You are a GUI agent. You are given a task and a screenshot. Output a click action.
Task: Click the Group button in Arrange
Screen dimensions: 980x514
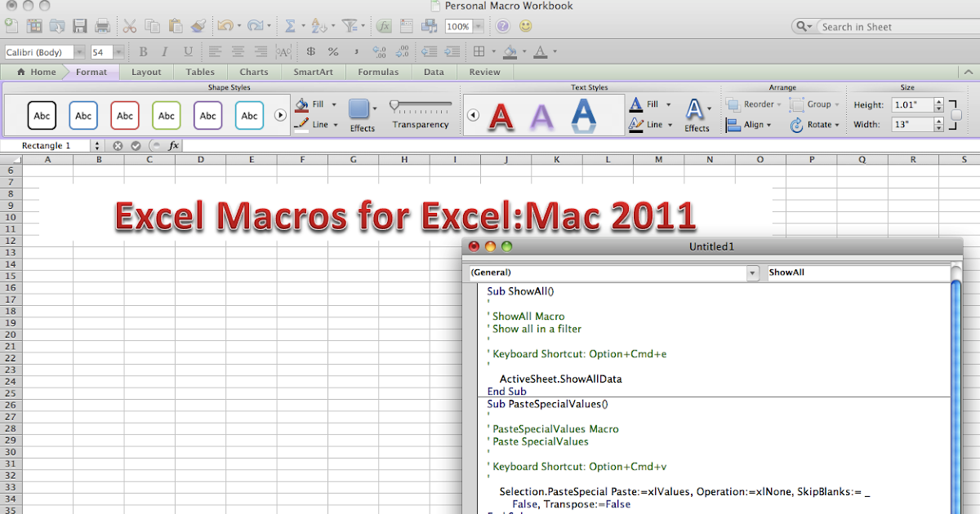pos(814,104)
